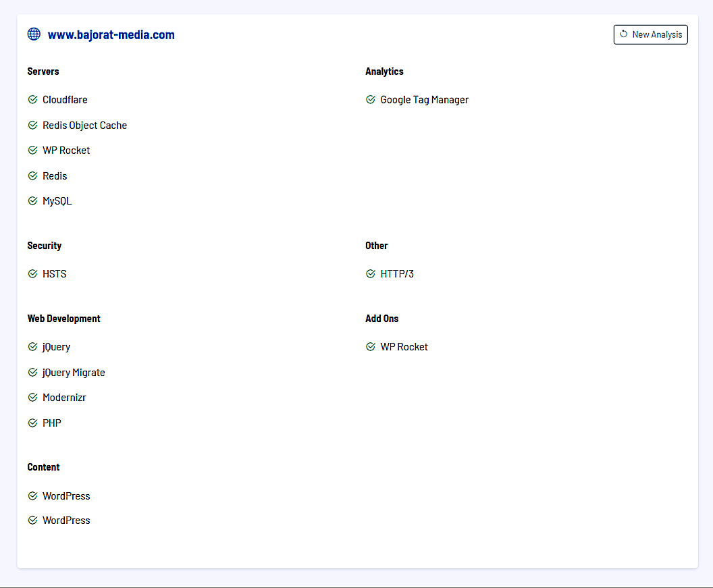Select the HSTS entry
Image resolution: width=713 pixels, height=588 pixels.
[x=55, y=274]
